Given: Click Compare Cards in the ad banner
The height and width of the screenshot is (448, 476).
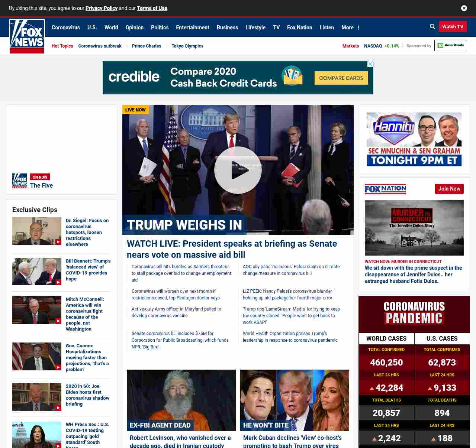Looking at the screenshot, I should [341, 78].
